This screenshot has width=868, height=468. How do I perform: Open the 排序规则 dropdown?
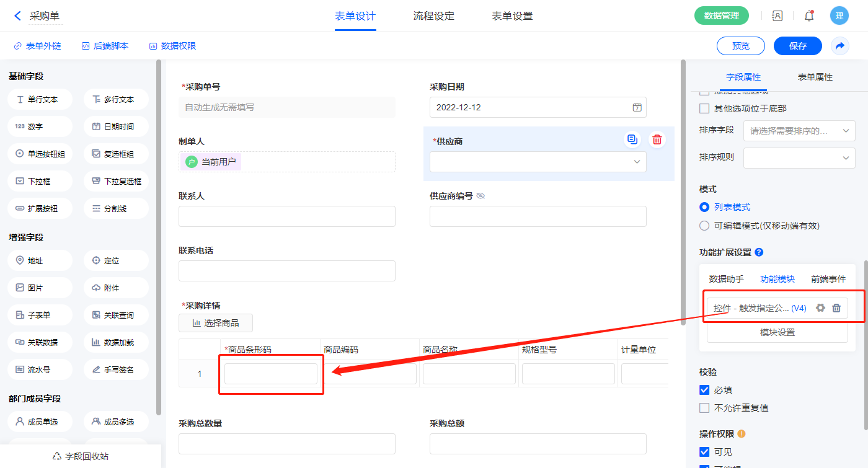coord(799,157)
